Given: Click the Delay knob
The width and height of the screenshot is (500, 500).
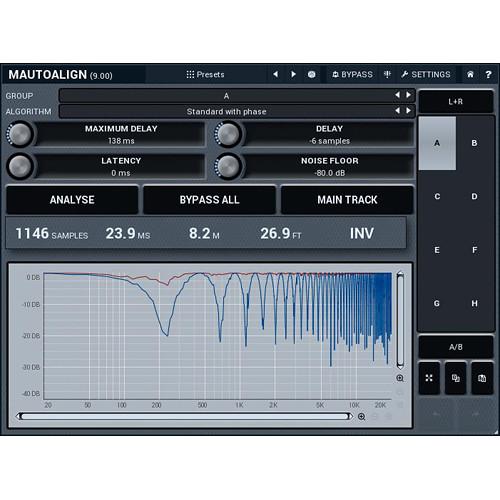Looking at the screenshot, I should point(228,134).
